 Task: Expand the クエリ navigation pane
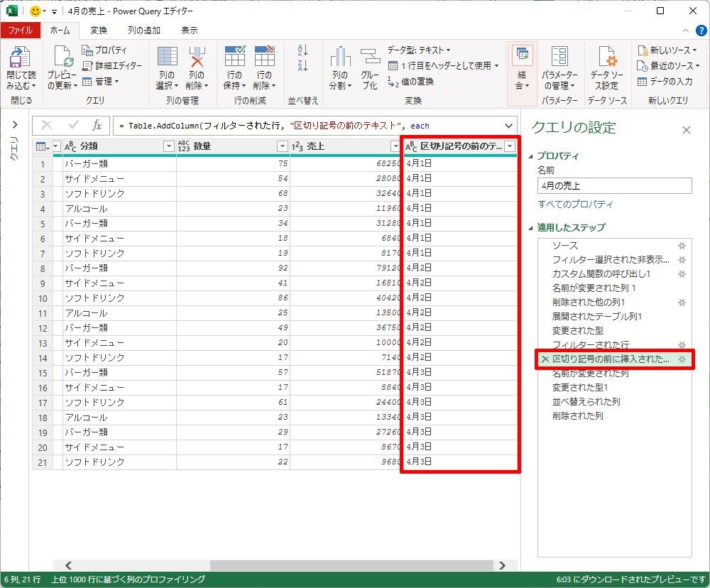tap(14, 124)
